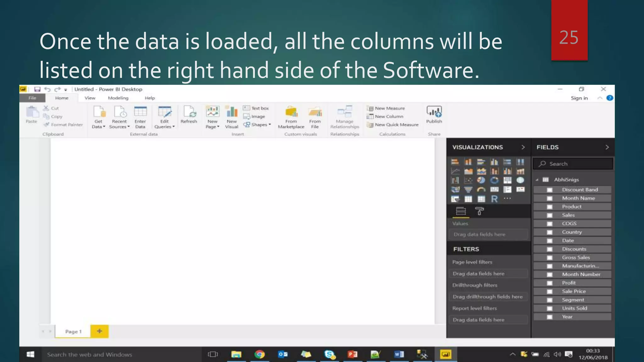Check the COGS field
644x362 pixels.
click(550, 224)
